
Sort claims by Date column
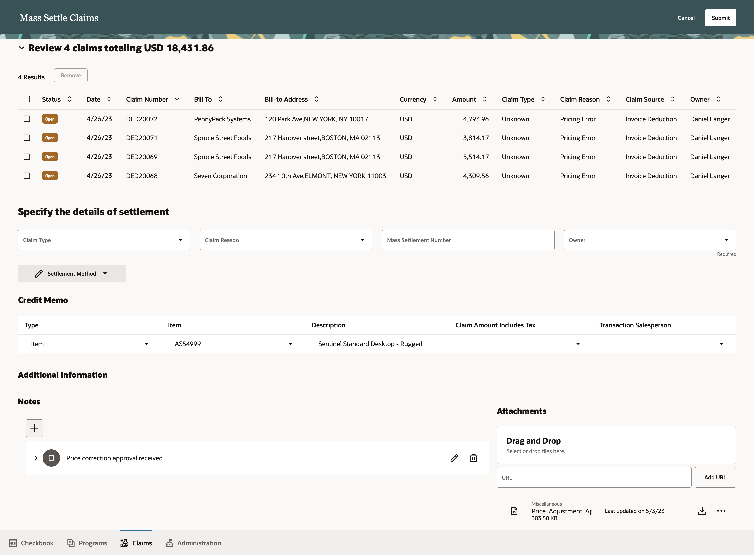(109, 99)
